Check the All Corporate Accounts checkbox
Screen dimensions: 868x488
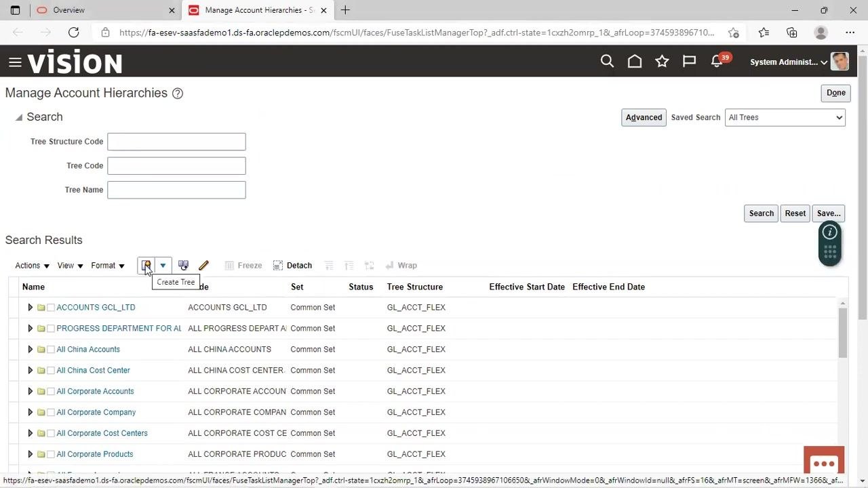(x=51, y=392)
